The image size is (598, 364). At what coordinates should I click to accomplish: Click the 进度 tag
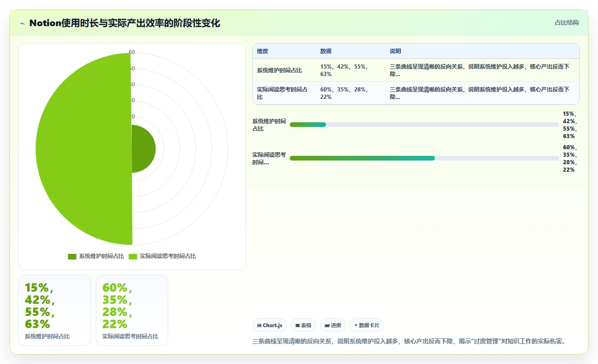333,325
